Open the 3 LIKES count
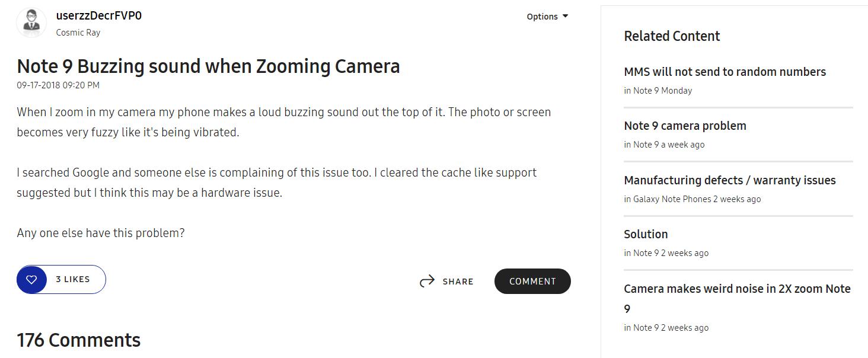This screenshot has height=358, width=868. (x=73, y=279)
